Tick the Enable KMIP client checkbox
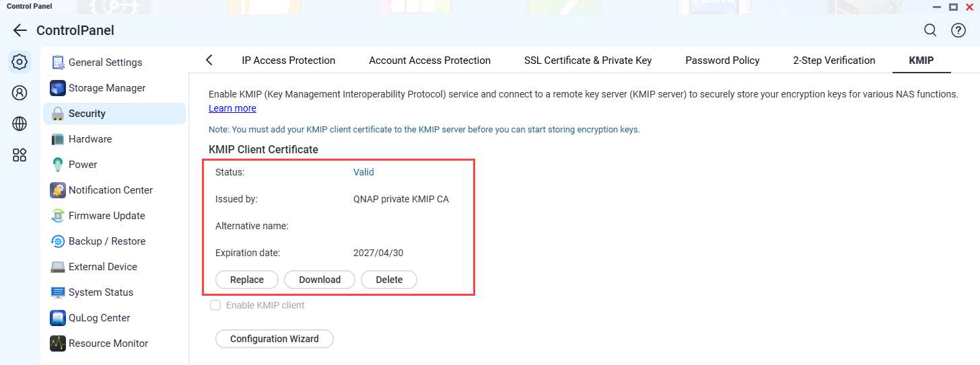Screen dimensions: 980x365 (215, 305)
